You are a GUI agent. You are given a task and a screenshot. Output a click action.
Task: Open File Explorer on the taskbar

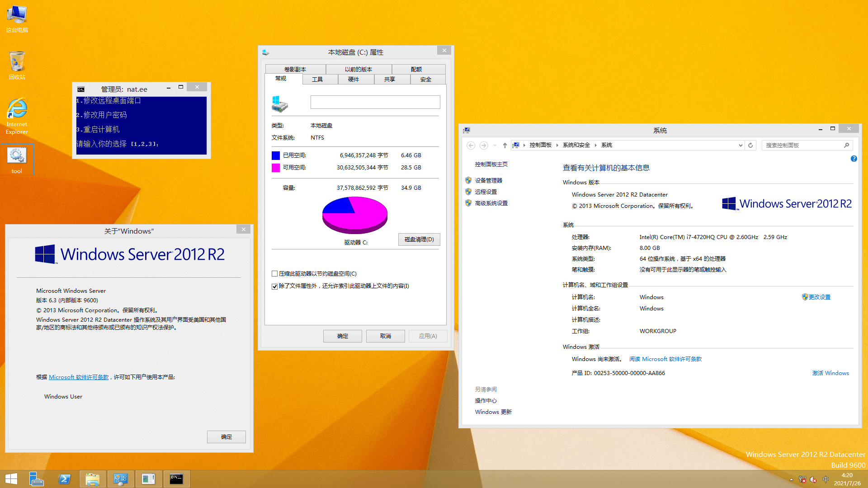pos(93,479)
